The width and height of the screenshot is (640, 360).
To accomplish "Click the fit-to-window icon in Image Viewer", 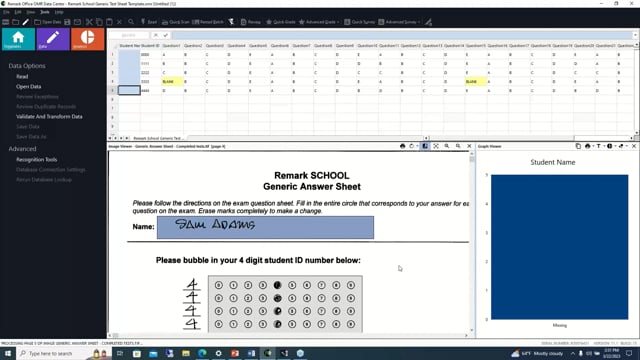I will (436, 146).
